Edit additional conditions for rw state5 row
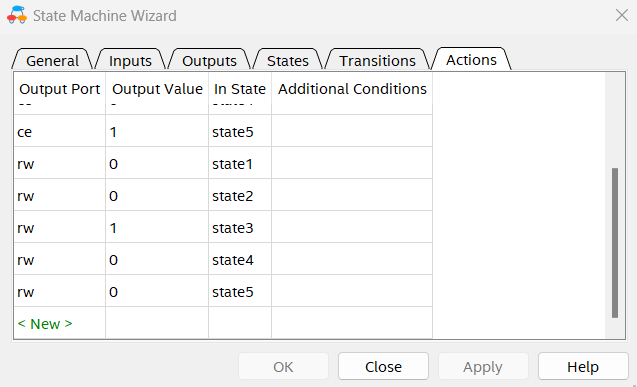 pyautogui.click(x=352, y=292)
